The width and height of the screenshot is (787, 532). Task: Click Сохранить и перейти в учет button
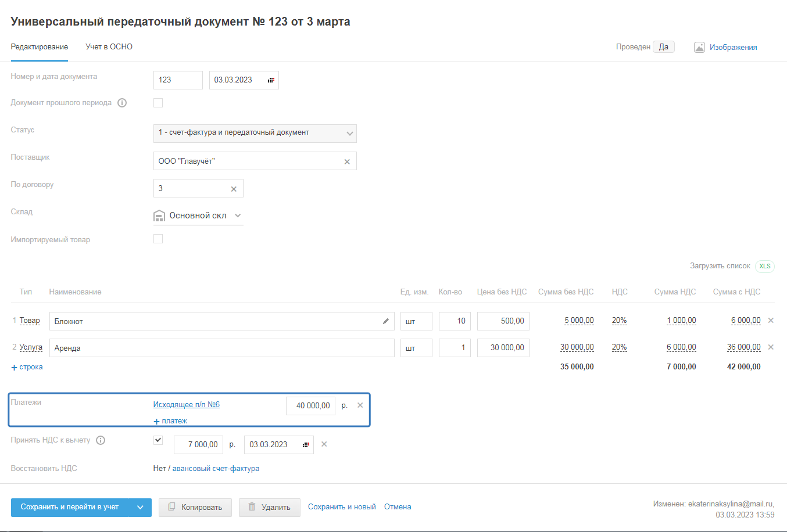[x=70, y=507]
